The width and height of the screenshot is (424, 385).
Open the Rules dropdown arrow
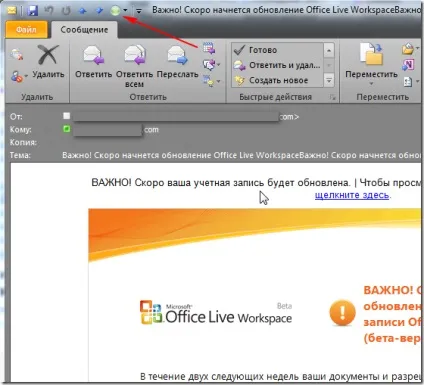point(417,49)
